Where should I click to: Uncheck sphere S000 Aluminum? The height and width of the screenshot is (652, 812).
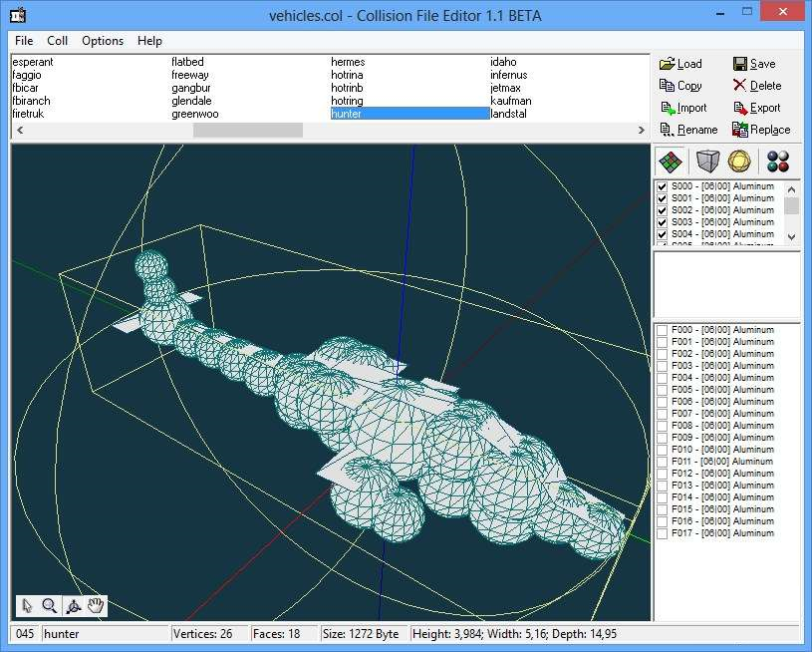[662, 186]
